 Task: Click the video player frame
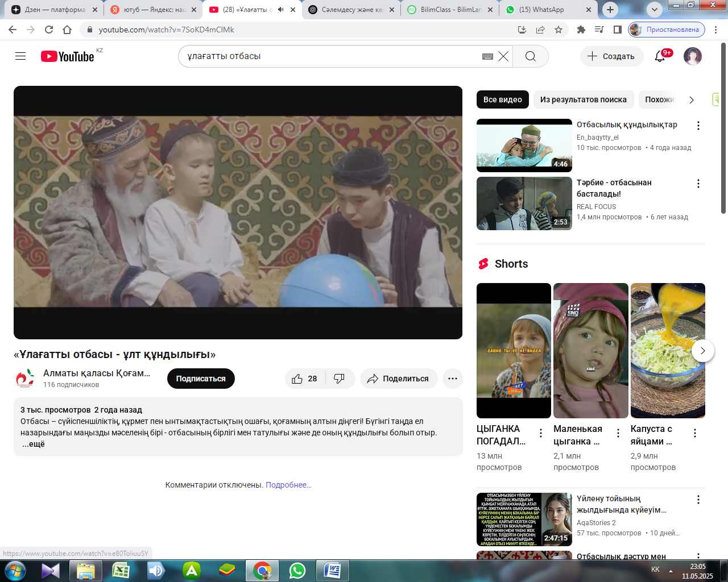pyautogui.click(x=238, y=213)
